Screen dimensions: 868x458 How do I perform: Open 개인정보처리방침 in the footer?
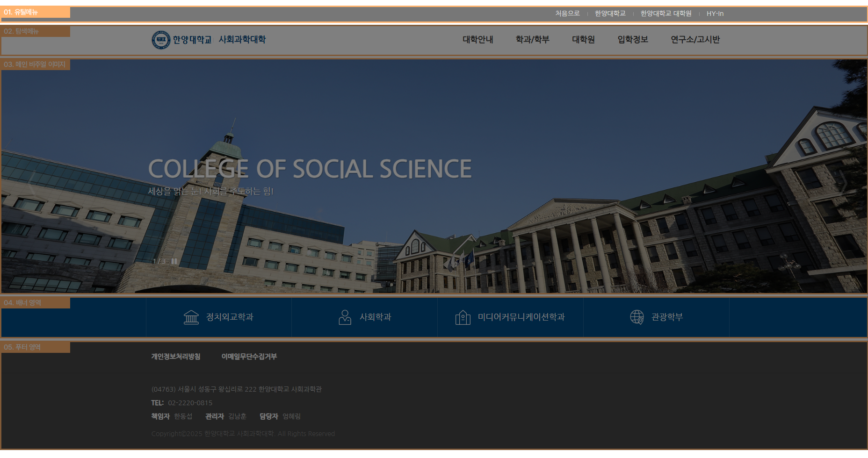click(175, 357)
